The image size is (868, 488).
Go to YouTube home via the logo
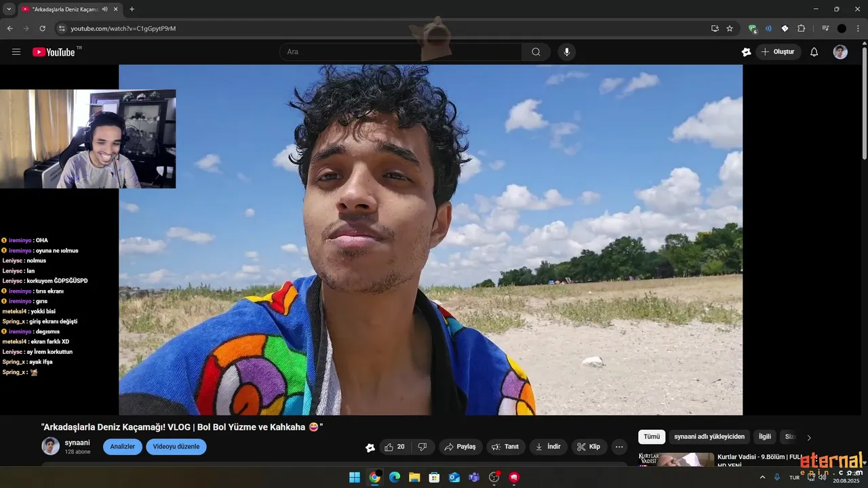tap(54, 52)
